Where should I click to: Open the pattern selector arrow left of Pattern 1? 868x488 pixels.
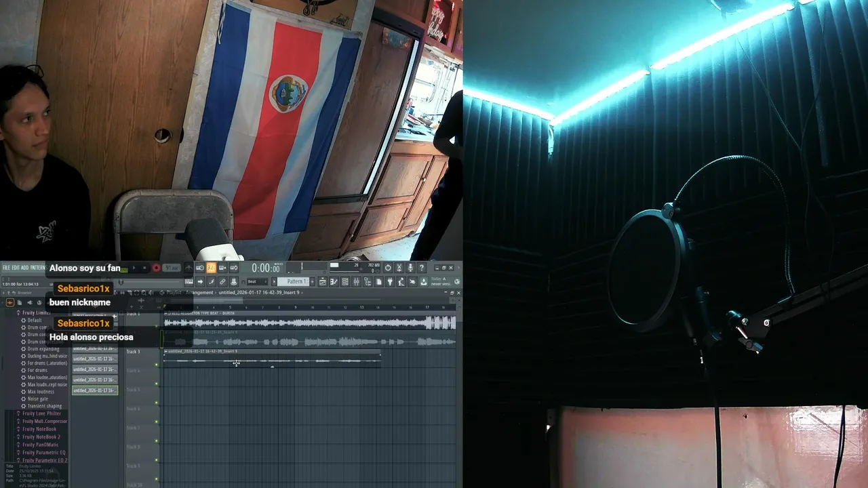(274, 281)
